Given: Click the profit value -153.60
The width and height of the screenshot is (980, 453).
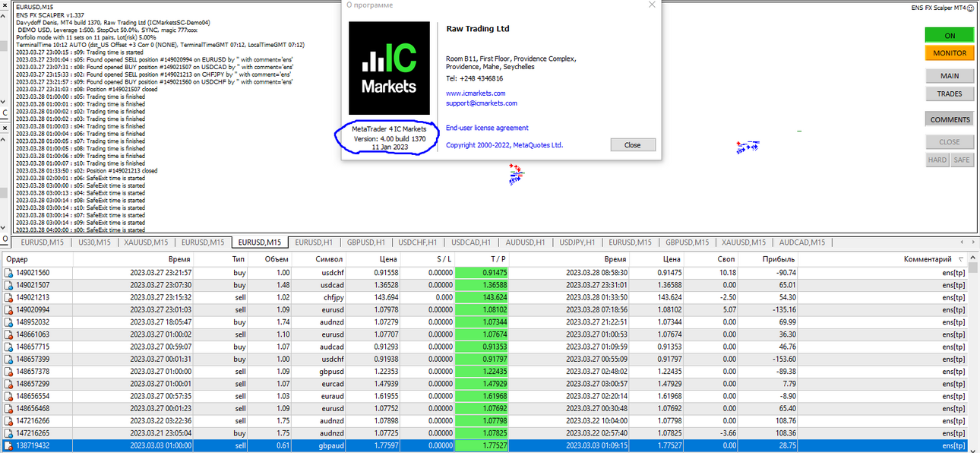Looking at the screenshot, I should 782,360.
